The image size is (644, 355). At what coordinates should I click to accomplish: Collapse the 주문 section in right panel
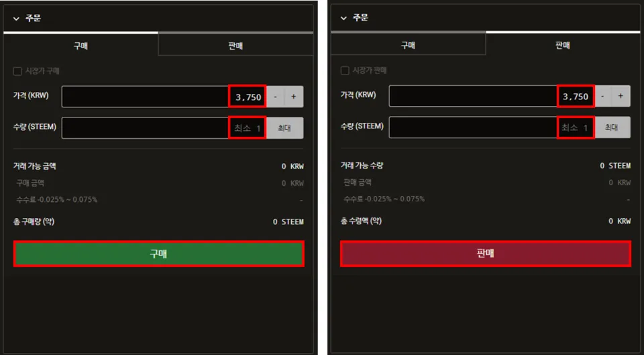(343, 18)
